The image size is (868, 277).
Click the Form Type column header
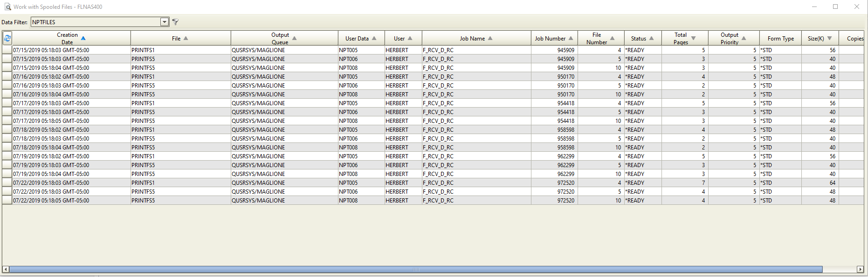tap(780, 38)
